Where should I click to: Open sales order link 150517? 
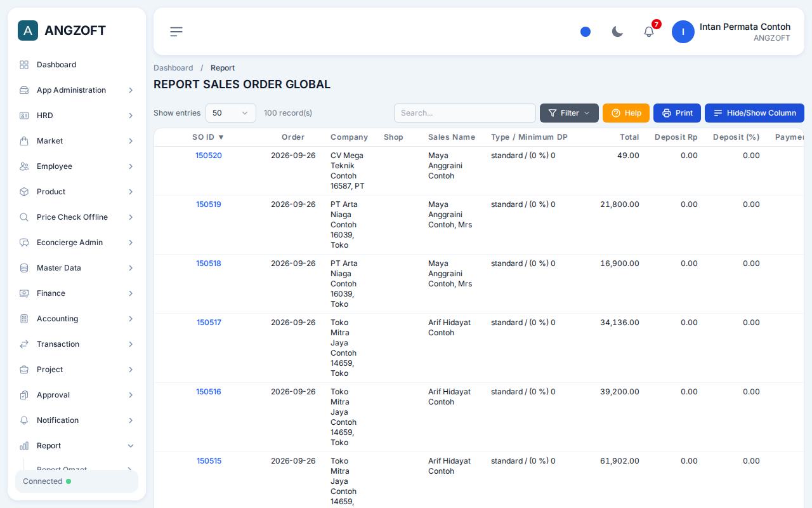coord(209,323)
